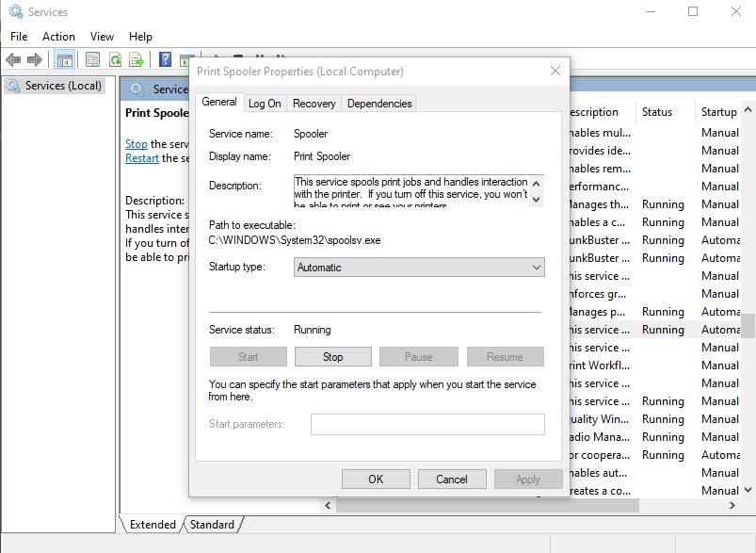Click the Resume button
This screenshot has width=756, height=553.
[x=505, y=357]
